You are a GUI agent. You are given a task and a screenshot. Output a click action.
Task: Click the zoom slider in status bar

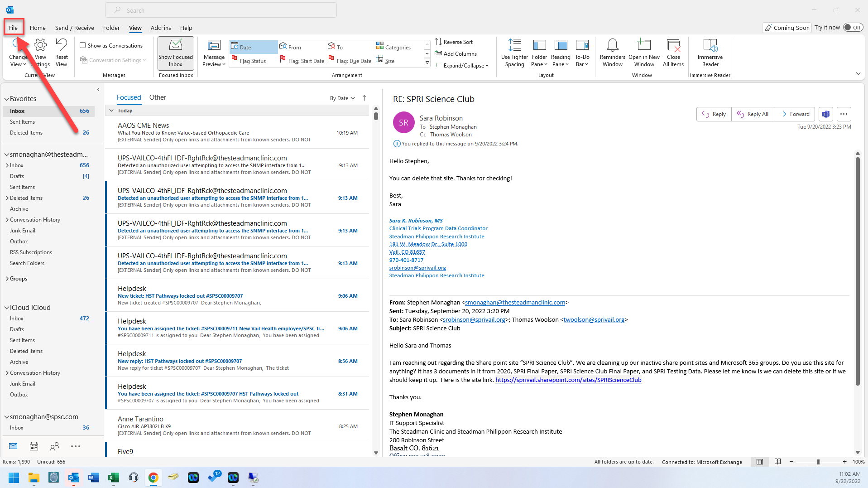818,462
